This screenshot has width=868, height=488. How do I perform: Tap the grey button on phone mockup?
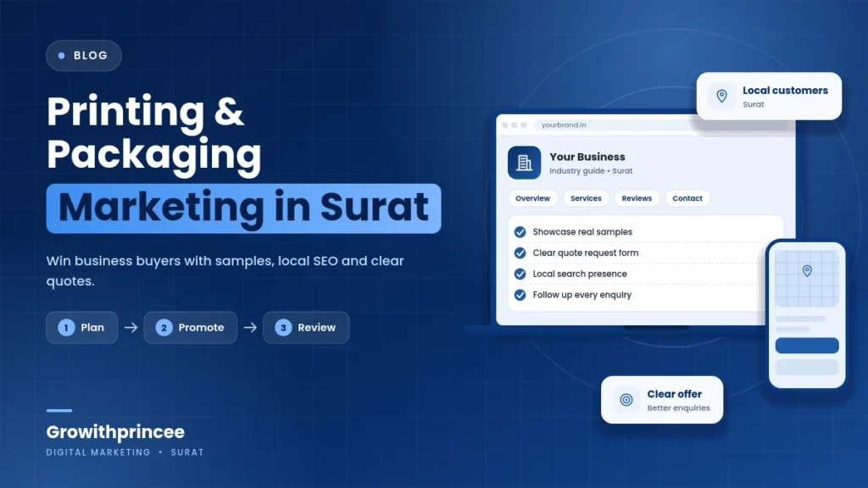(x=807, y=367)
